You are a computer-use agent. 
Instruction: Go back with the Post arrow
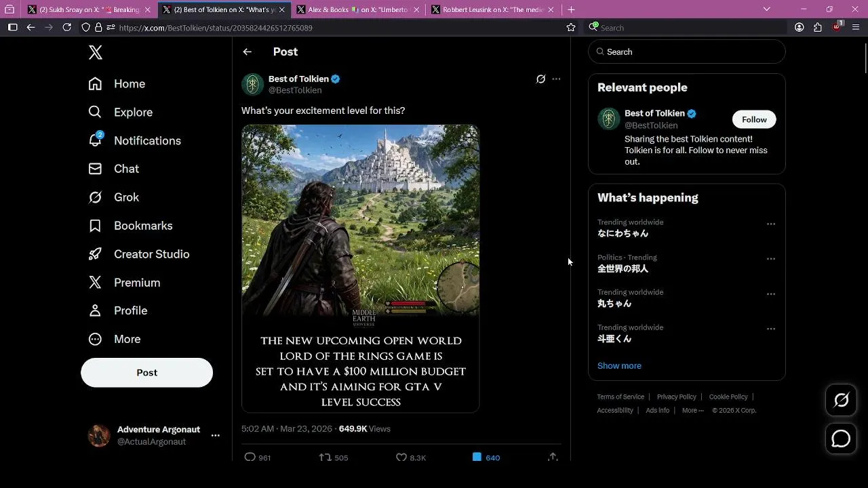pos(248,52)
